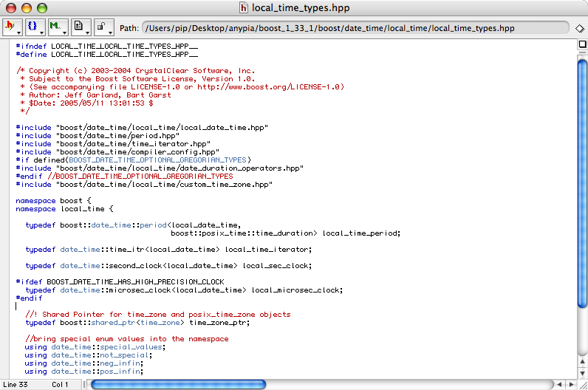Click the vertical scrollbar down arrow

point(582,373)
